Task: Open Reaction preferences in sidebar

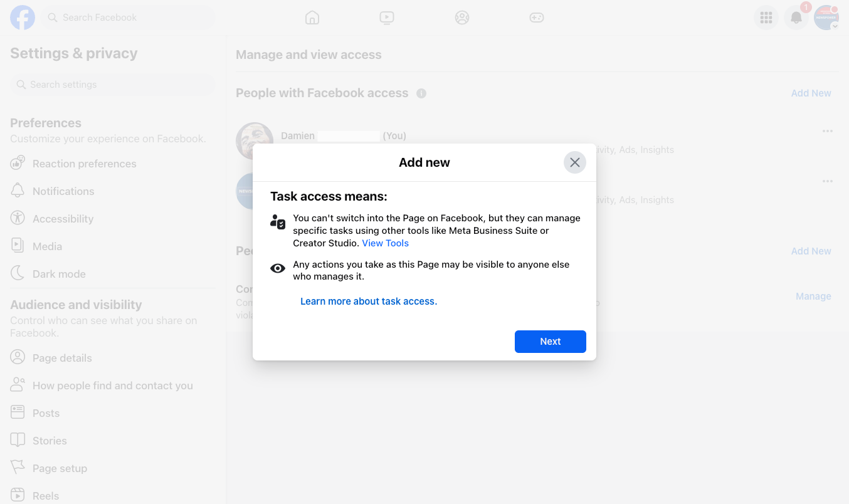Action: click(113, 164)
